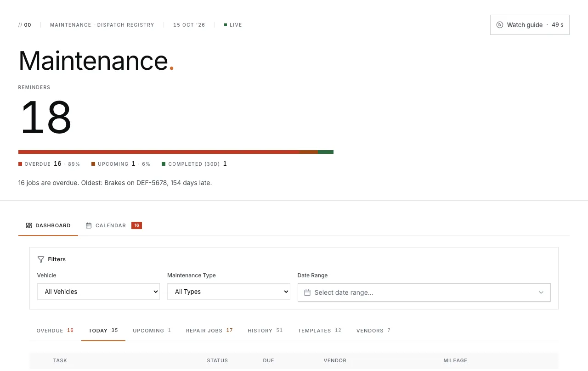Image resolution: width=588 pixels, height=371 pixels.
Task: Open the Overdue 16 tab
Action: pos(55,331)
